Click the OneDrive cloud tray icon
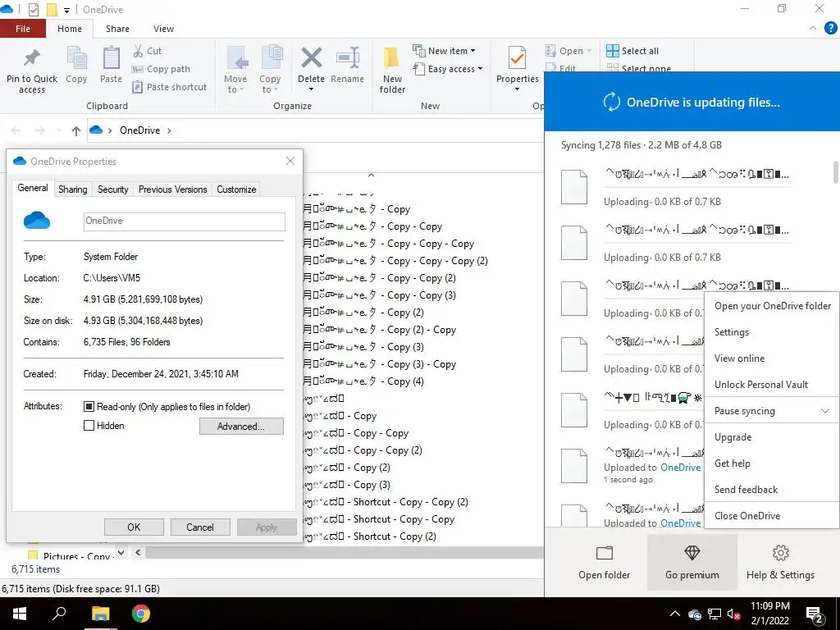 click(695, 614)
